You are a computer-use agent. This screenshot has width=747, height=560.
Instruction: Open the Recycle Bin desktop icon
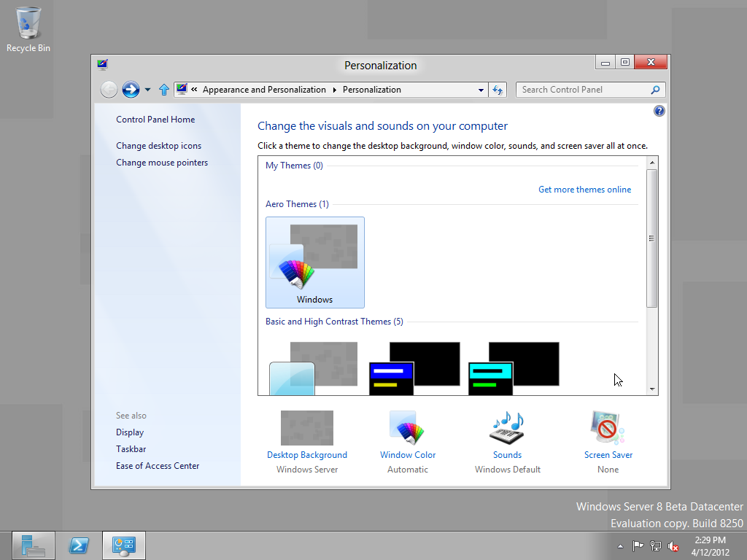(28, 29)
